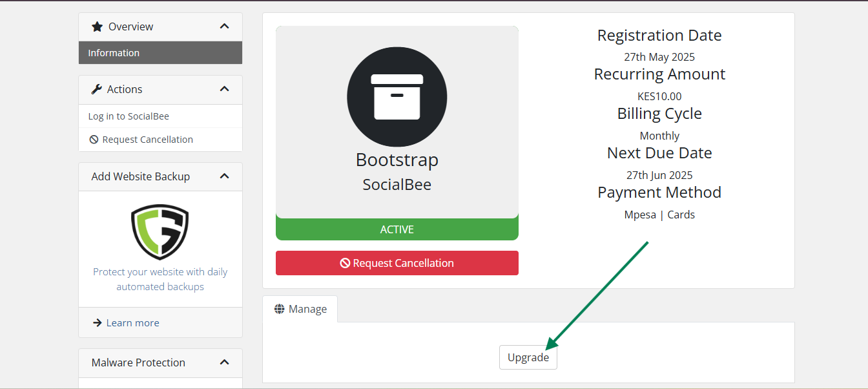Collapse the Add Website Backup panel chevron
Image resolution: width=868 pixels, height=389 pixels.
tap(224, 176)
